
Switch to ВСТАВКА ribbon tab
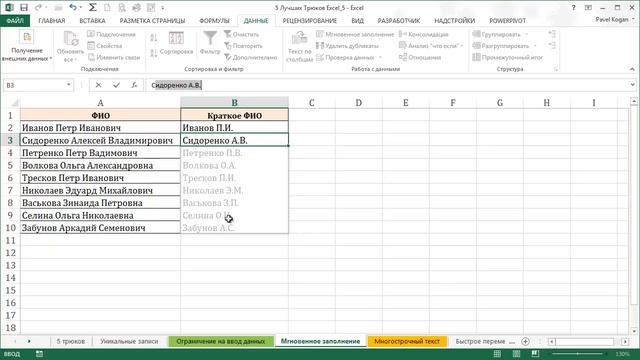coord(92,20)
